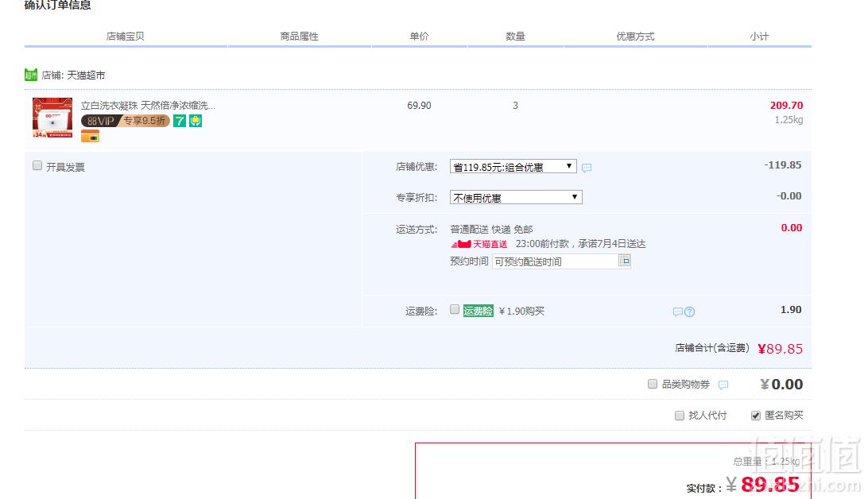This screenshot has width=868, height=499.
Task: Open the 立白洗衣凝珠 product title link
Action: [x=148, y=105]
